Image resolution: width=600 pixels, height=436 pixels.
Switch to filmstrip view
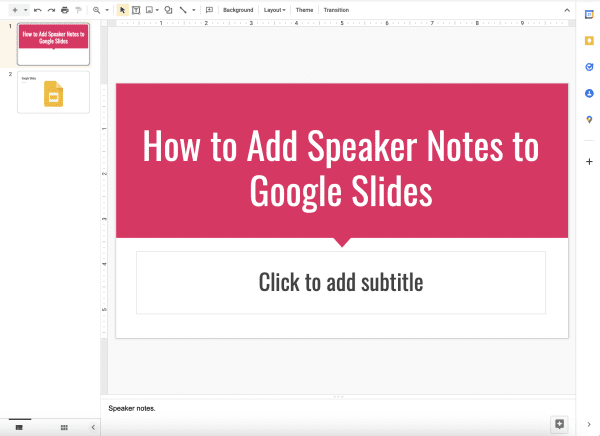click(19, 427)
